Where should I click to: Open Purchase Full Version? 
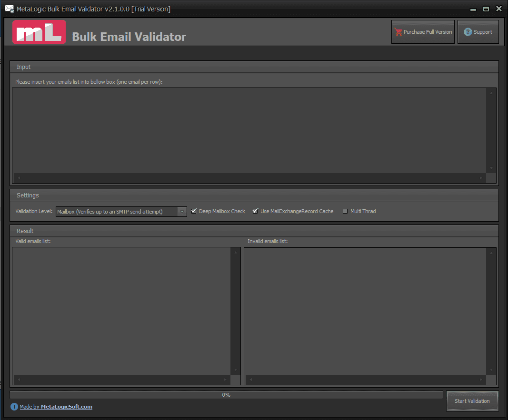423,32
